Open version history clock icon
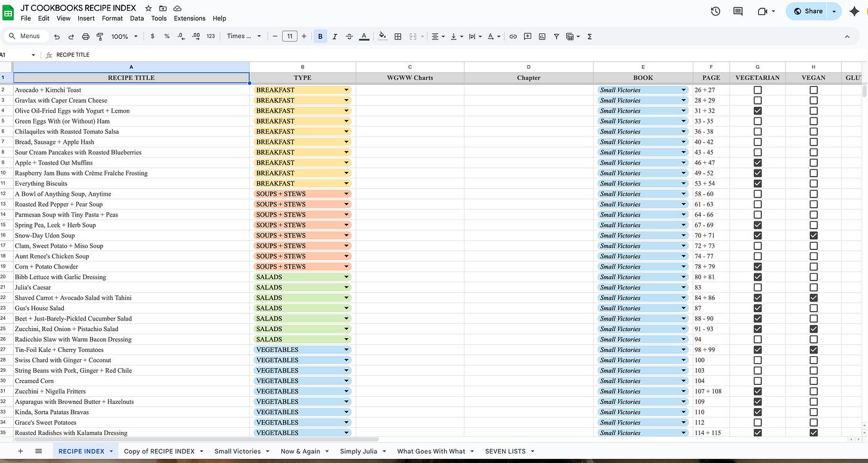Image resolution: width=868 pixels, height=463 pixels. tap(715, 11)
